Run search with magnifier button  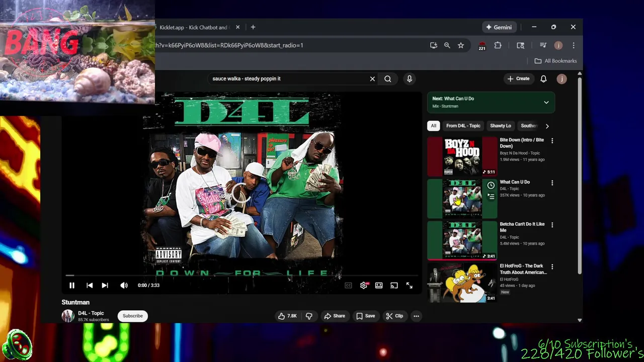(x=388, y=79)
